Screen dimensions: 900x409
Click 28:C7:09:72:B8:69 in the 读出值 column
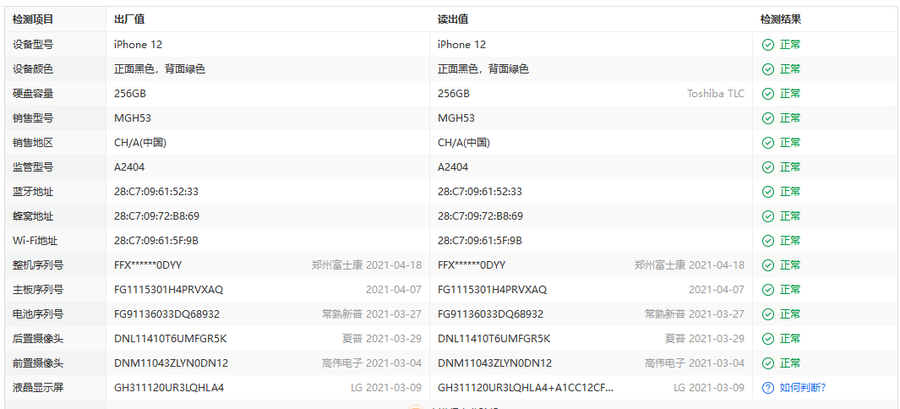480,216
